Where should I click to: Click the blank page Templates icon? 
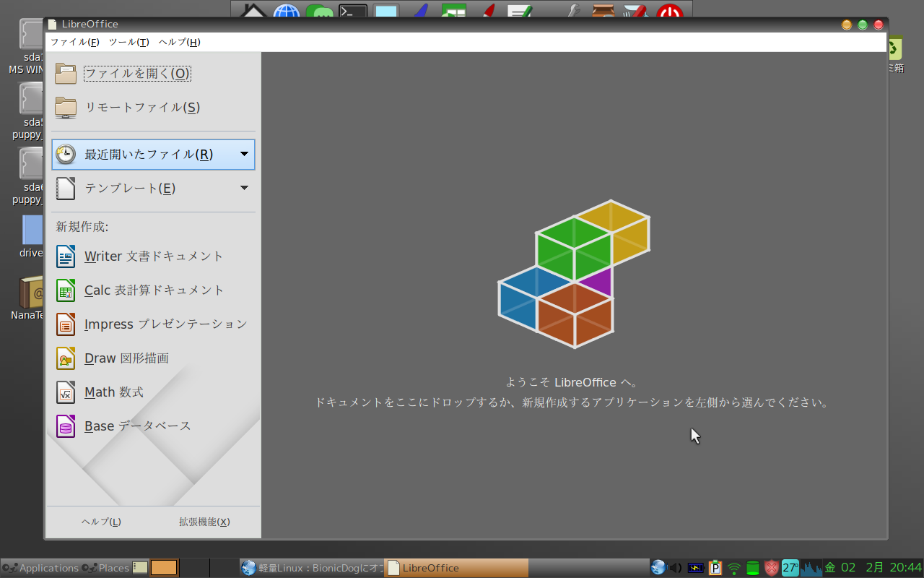point(66,188)
